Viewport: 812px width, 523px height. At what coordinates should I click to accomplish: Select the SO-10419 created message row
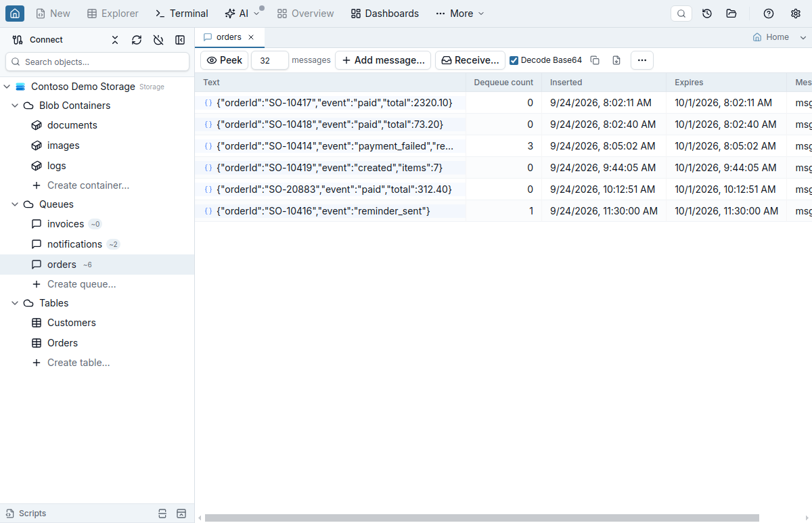[x=503, y=168]
